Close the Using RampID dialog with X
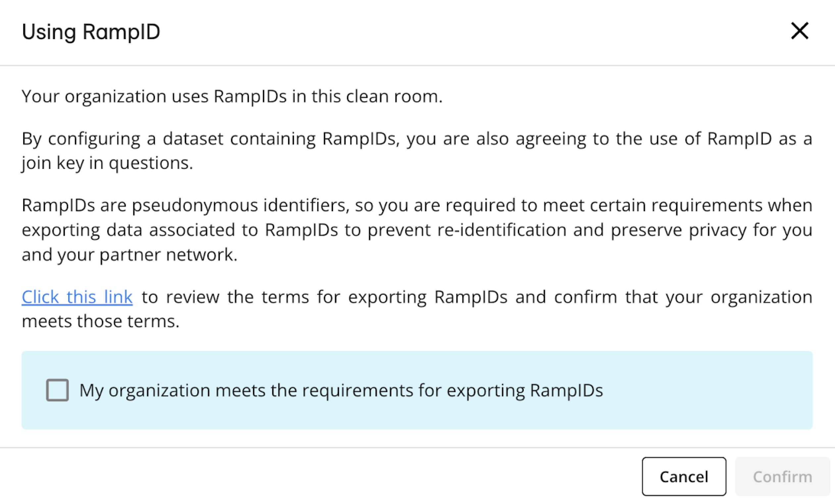 tap(800, 31)
